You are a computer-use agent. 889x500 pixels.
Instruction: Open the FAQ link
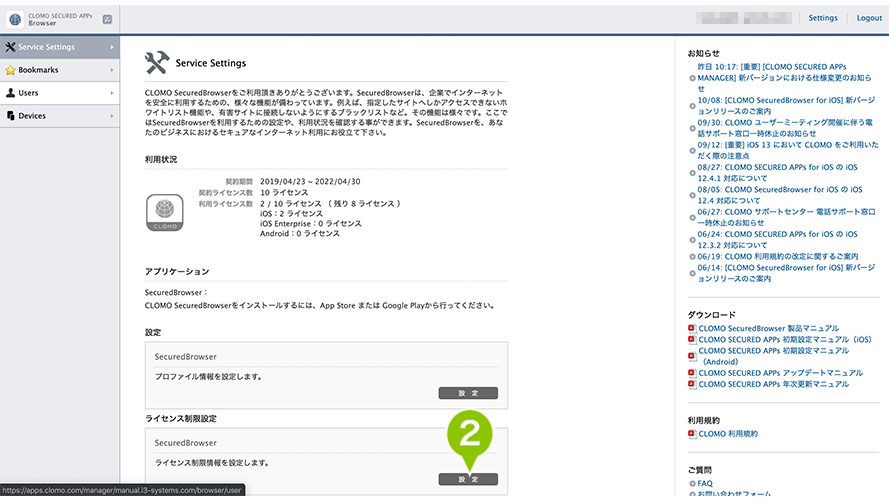(705, 484)
